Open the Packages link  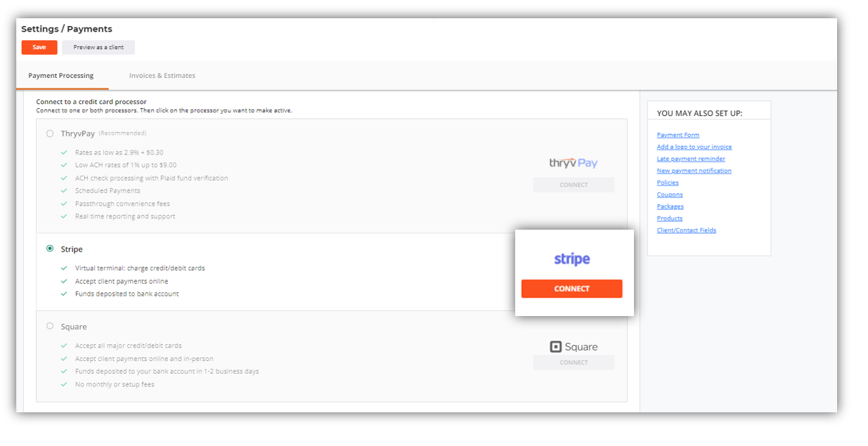click(x=671, y=206)
